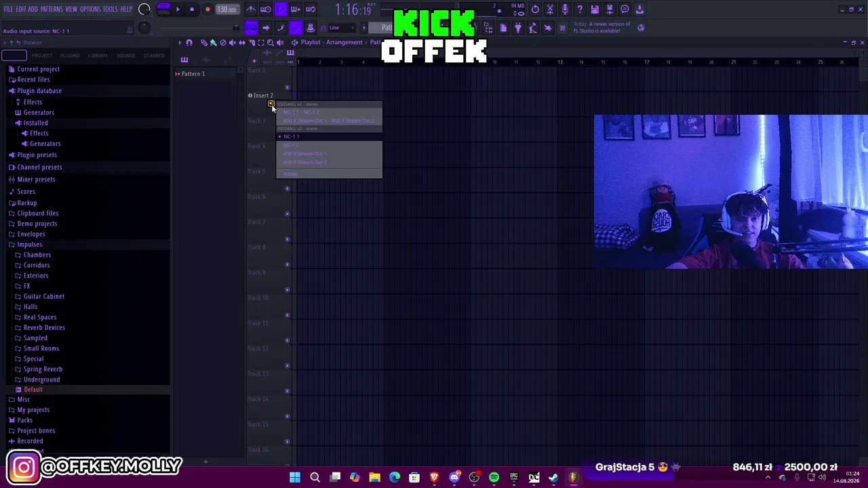Image resolution: width=868 pixels, height=488 pixels.
Task: Open the Recent files entry in Browser
Action: pos(33,79)
